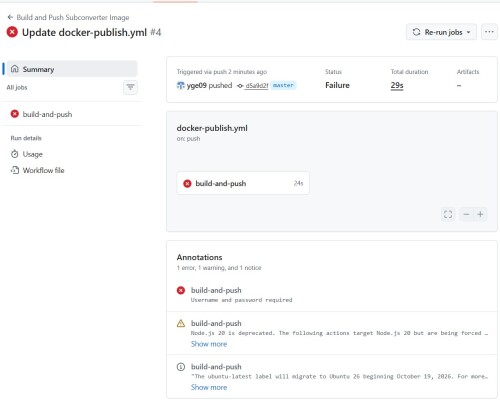Click the 'on: push' trigger text
The width and height of the screenshot is (500, 409).
tap(188, 139)
